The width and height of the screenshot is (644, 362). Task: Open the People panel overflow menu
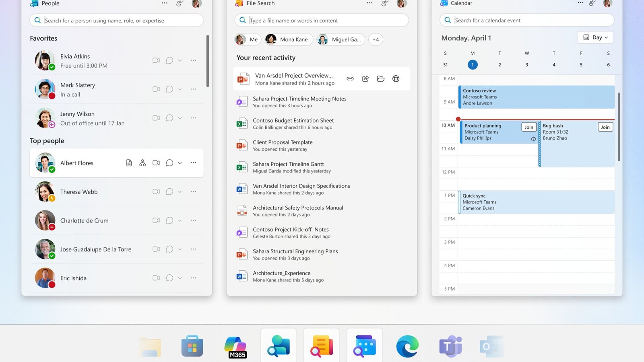(165, 3)
